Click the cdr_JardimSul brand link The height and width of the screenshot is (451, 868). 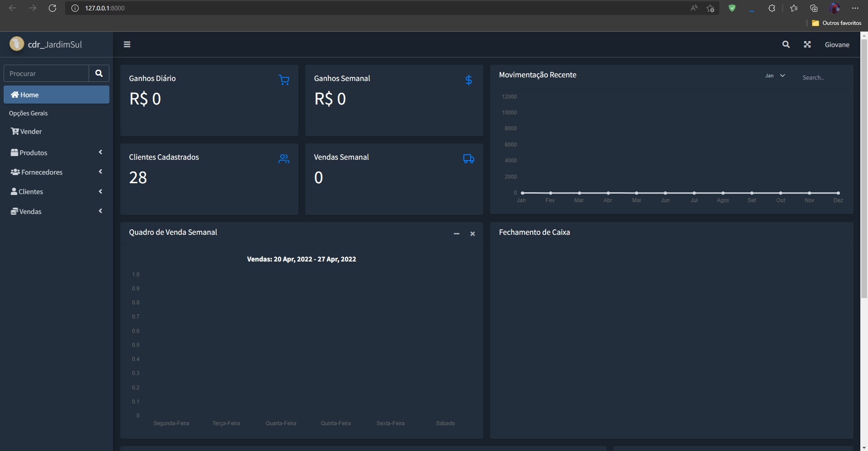pyautogui.click(x=55, y=44)
